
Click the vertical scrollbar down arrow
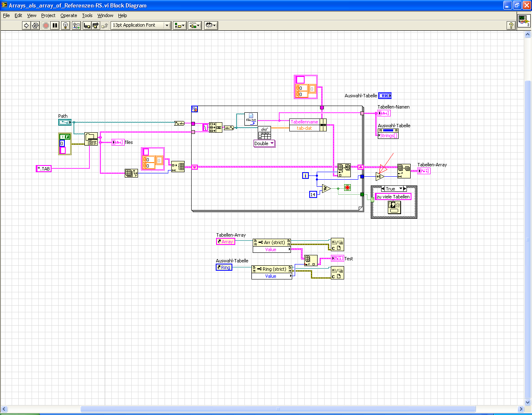coord(528,403)
